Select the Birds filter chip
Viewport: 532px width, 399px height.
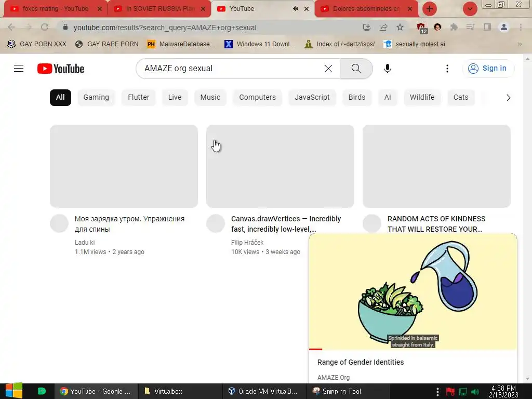point(357,97)
